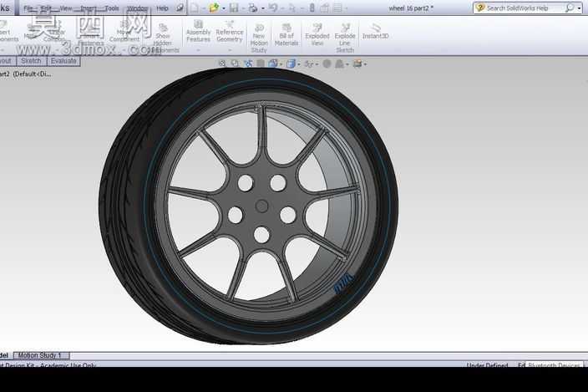Image resolution: width=588 pixels, height=392 pixels.
Task: Open Display Style dropdown arrow
Action: pyautogui.click(x=299, y=64)
